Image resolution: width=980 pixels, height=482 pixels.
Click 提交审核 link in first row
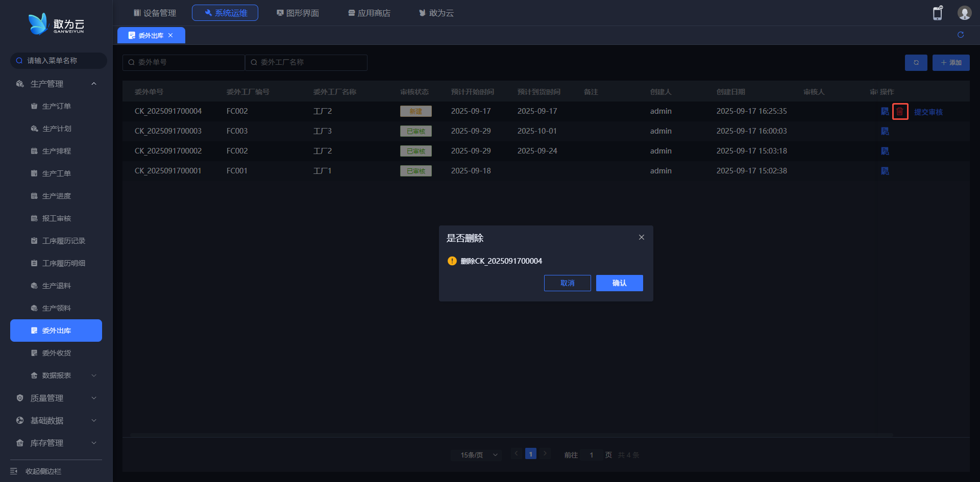coord(928,112)
